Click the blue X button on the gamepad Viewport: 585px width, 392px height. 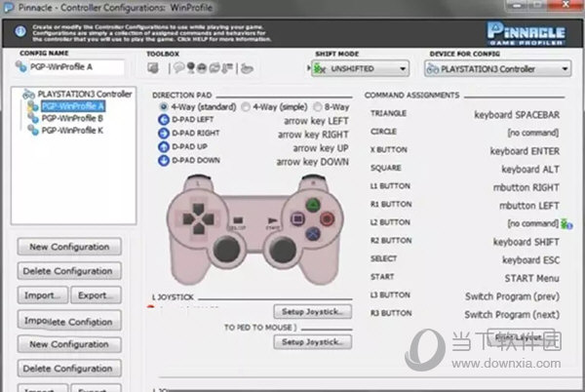[313, 234]
